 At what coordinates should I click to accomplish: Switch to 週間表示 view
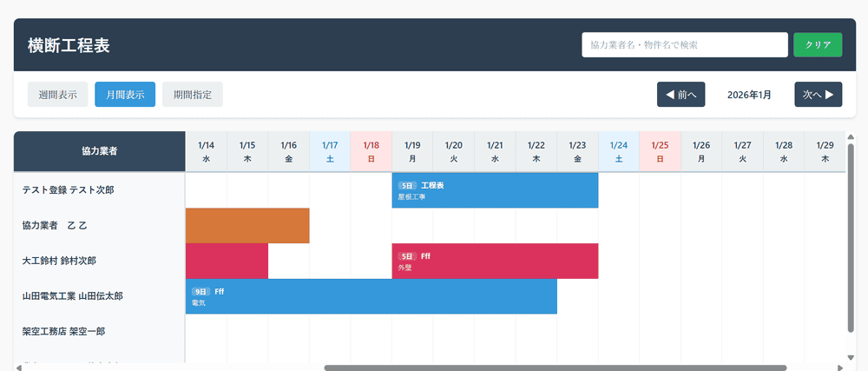pyautogui.click(x=57, y=95)
